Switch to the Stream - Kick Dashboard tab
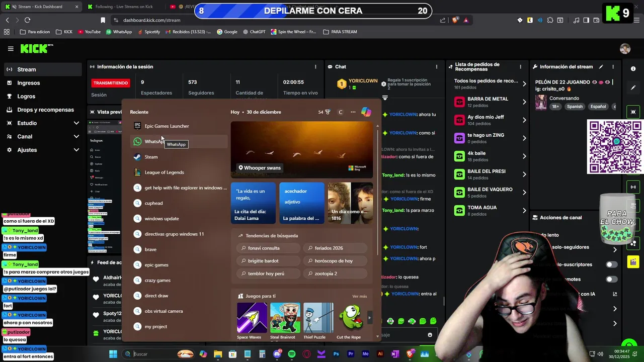644x362 pixels. click(40, 7)
